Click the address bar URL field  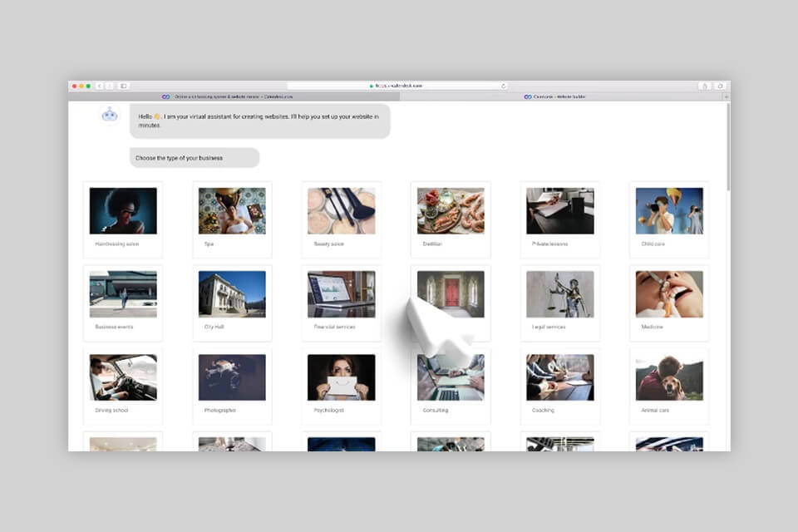click(x=397, y=86)
